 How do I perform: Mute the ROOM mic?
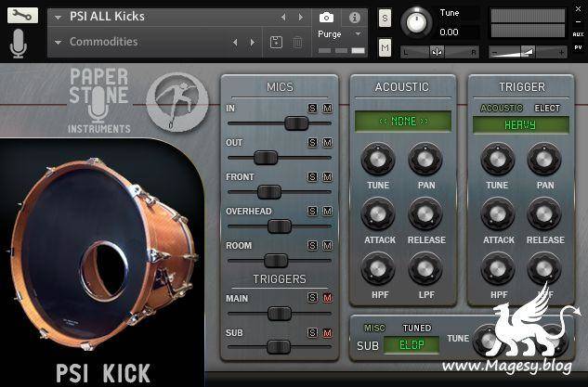(327, 246)
